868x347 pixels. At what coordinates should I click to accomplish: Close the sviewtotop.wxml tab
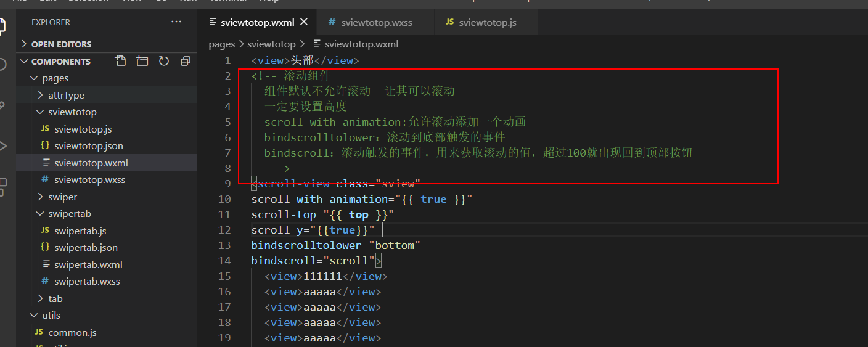pos(304,22)
